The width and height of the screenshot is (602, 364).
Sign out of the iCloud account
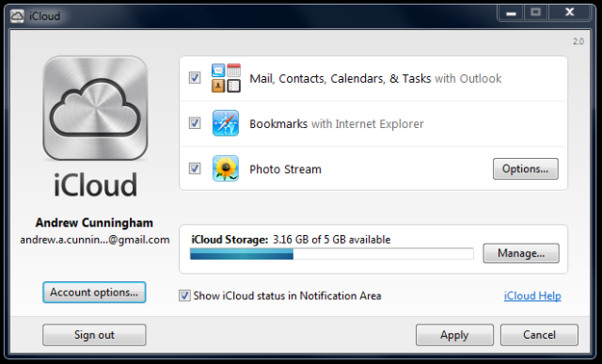click(94, 335)
